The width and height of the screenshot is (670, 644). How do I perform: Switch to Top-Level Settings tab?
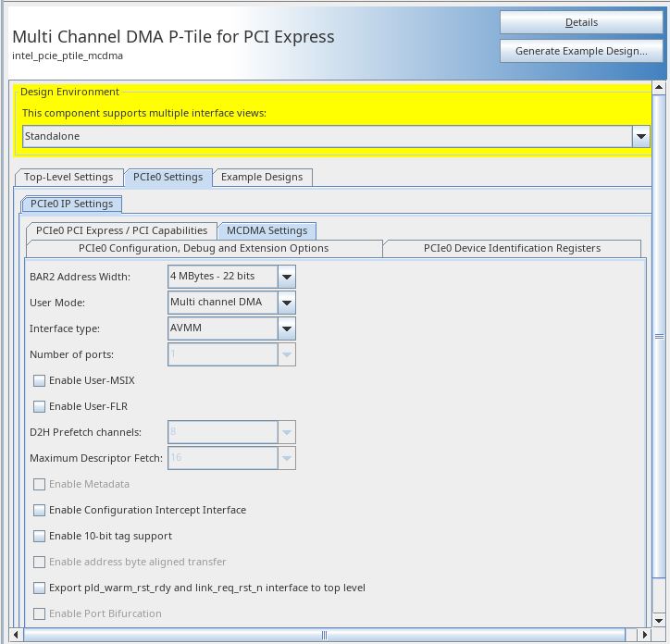[x=68, y=177]
